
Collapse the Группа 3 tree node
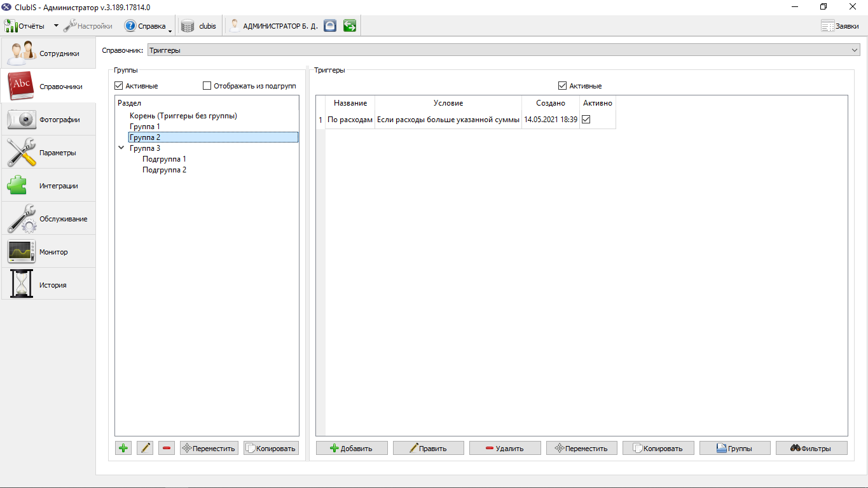coord(121,148)
